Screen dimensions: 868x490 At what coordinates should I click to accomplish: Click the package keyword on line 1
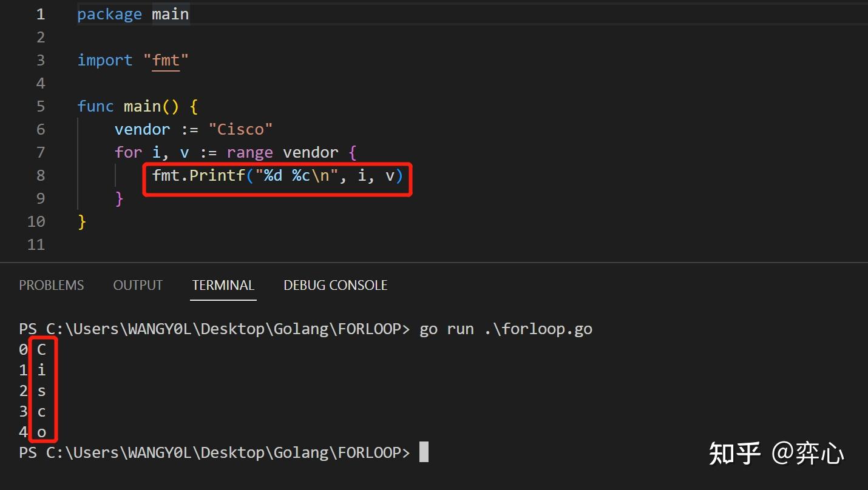click(109, 14)
